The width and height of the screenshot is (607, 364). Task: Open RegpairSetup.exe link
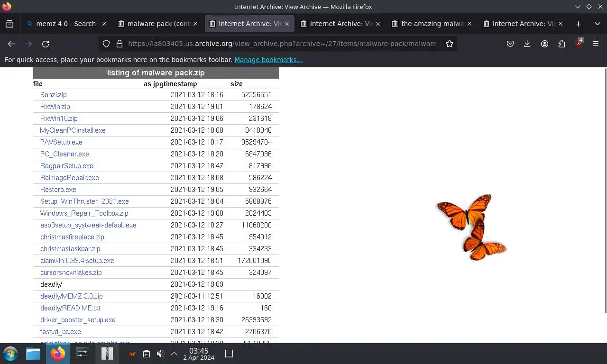point(67,166)
